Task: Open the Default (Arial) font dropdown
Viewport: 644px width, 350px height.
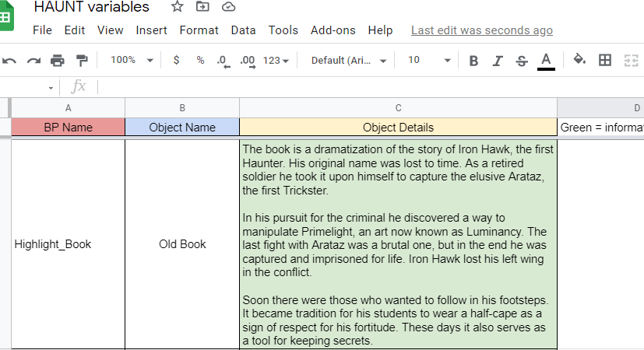Action: point(348,61)
